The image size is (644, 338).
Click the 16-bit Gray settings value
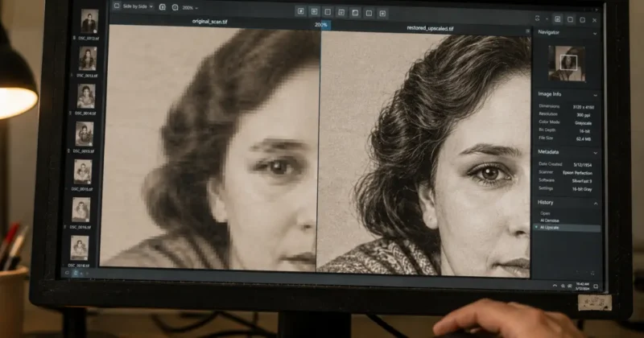[x=582, y=189]
